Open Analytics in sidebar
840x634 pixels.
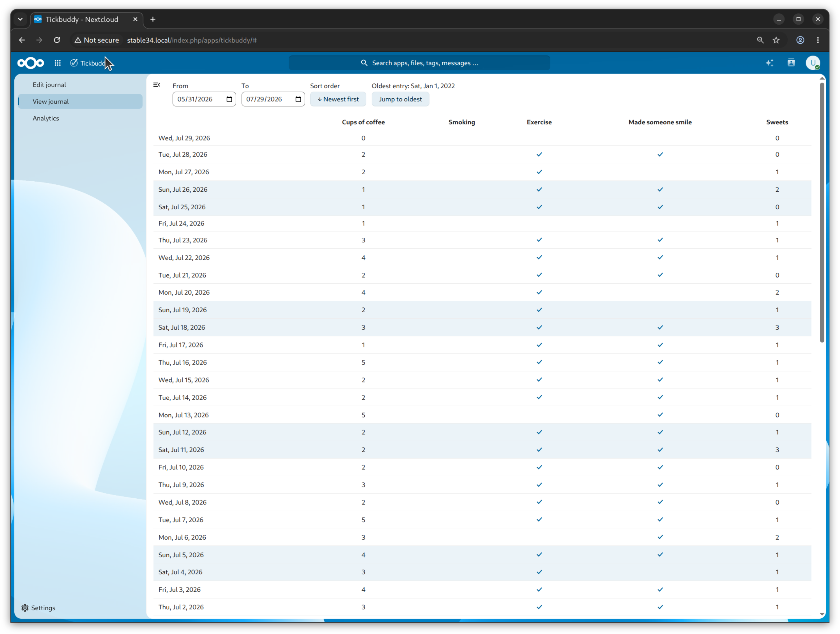tap(80, 118)
